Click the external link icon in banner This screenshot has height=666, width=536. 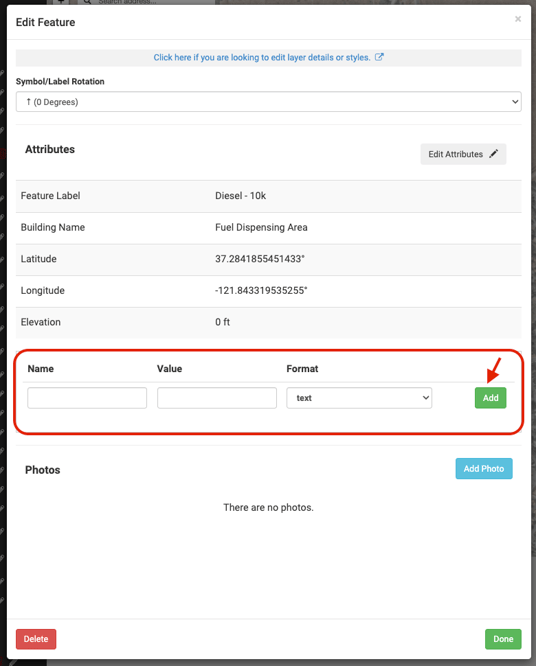379,57
